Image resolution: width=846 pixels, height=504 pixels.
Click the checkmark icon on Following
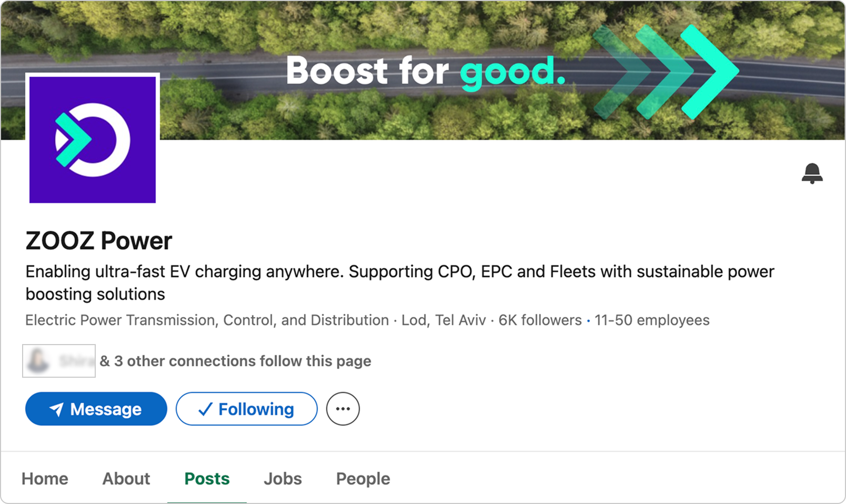[x=205, y=409]
